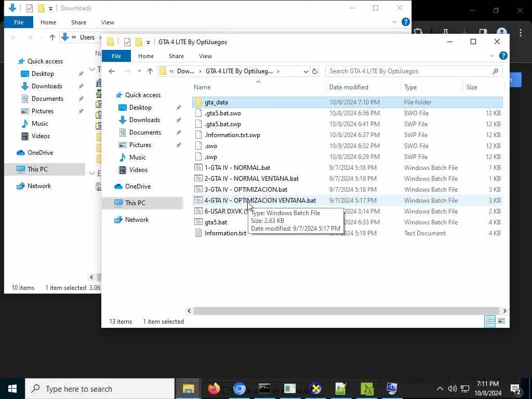
Task: Open quick access toolbar dropdown in GTA 4 LITE title bar
Action: 148,43
